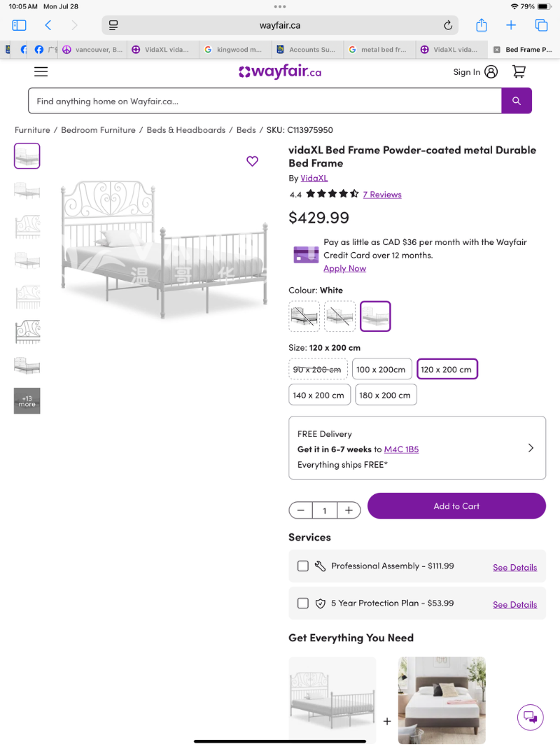Open the 7 Reviews link
This screenshot has height=747, width=560.
click(x=381, y=195)
